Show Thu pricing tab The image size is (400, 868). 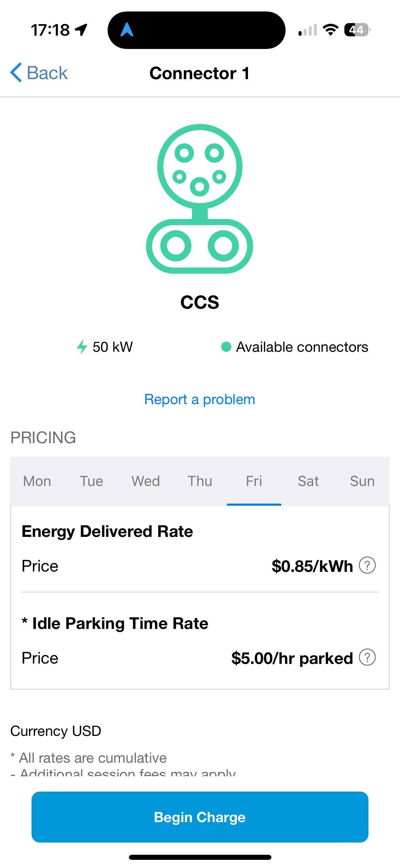200,481
